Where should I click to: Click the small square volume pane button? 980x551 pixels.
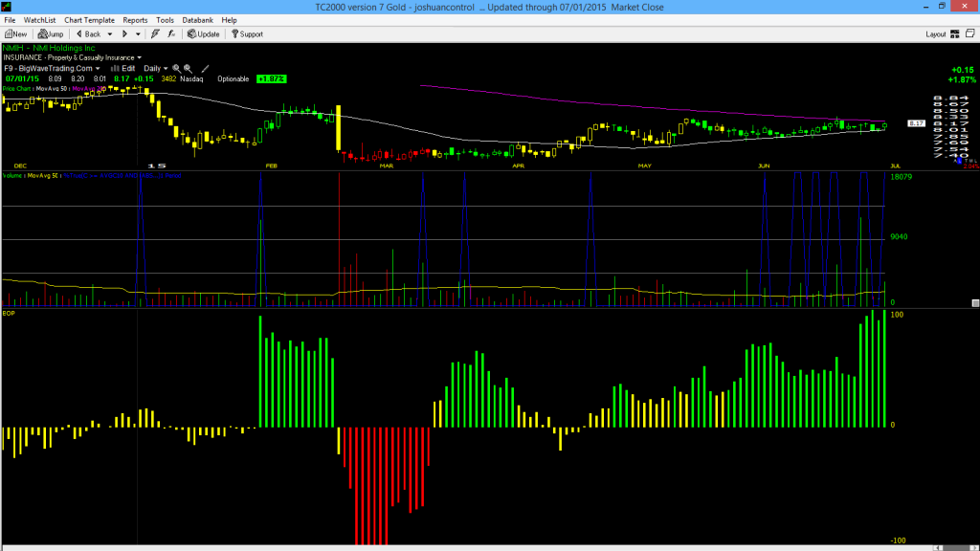[975, 303]
